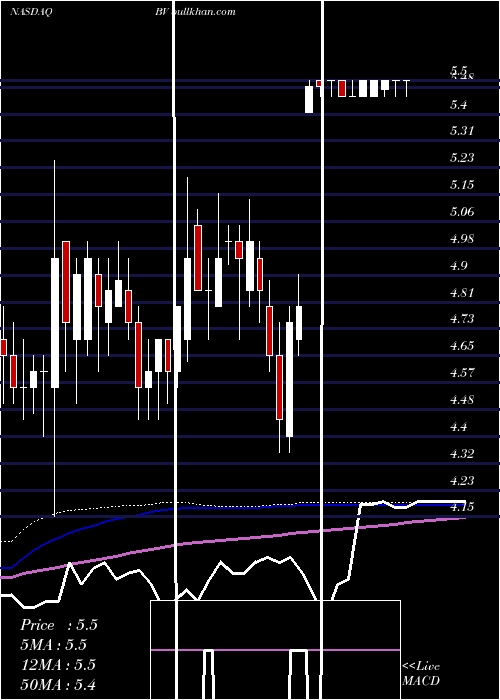Screen dimensions: 500x700
Task: Click the 5.31 price axis label
Action: 461,131
